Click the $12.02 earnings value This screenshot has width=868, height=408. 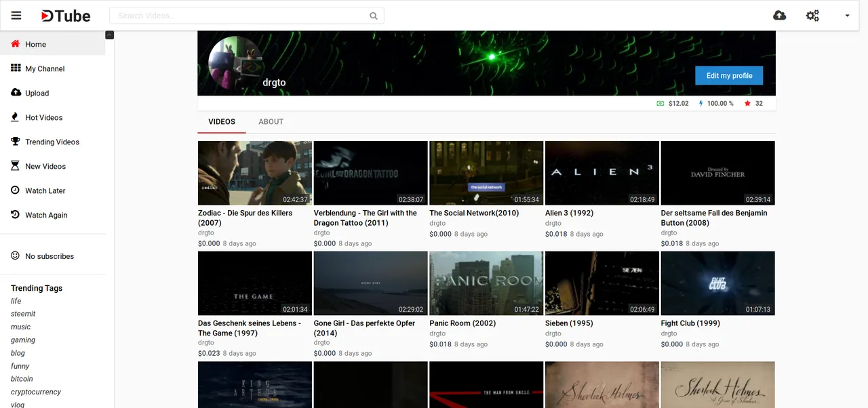coord(678,104)
